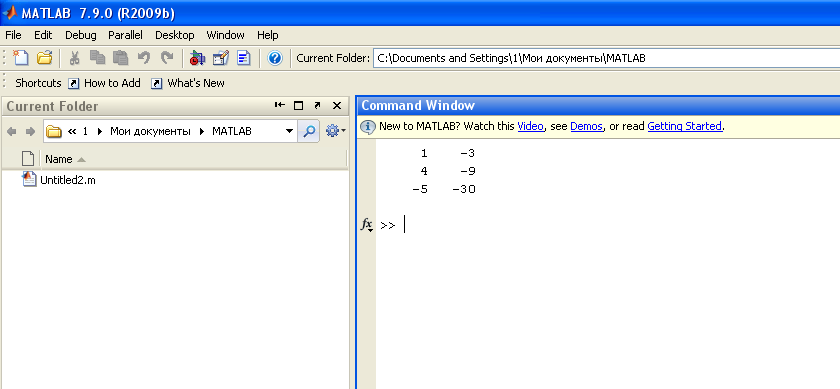Select the MATLAB path segment

pos(232,131)
